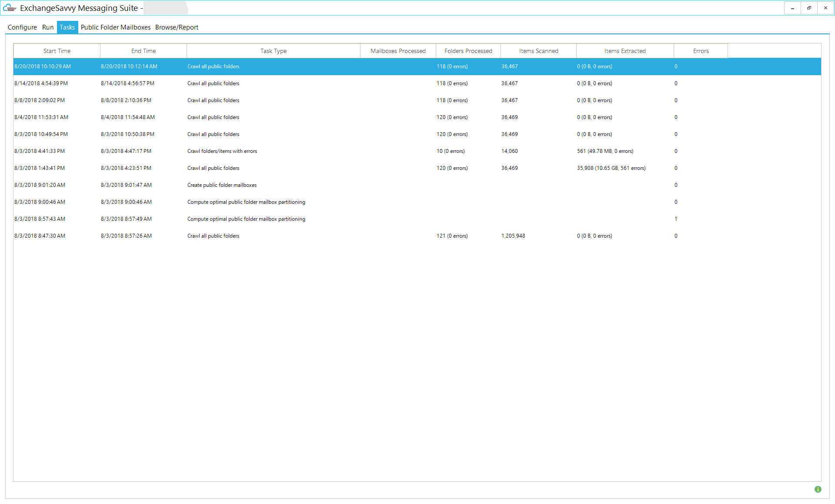
Task: Close the ExchangeSavvy Messaging Suite window
Action: 825,8
